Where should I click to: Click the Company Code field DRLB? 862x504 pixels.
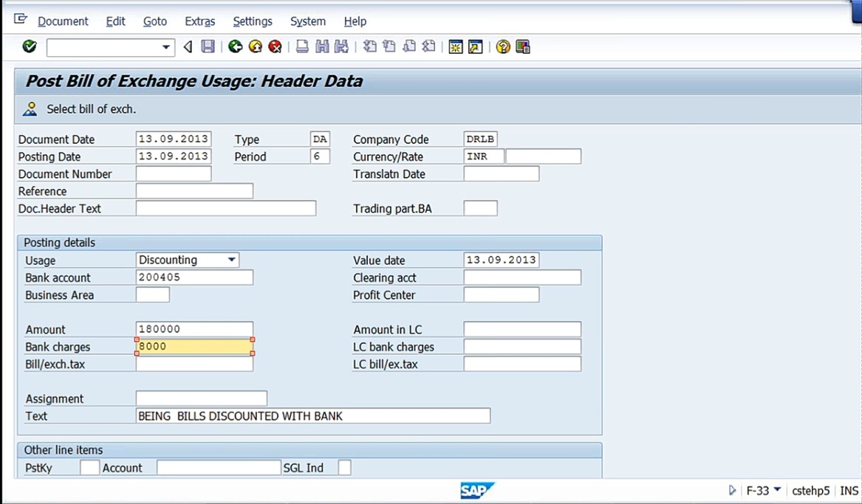[480, 139]
